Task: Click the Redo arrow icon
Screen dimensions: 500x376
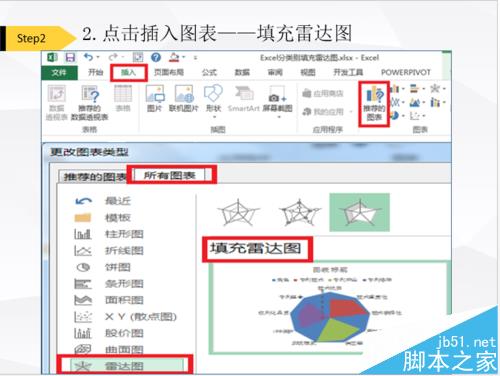Action: 113,57
